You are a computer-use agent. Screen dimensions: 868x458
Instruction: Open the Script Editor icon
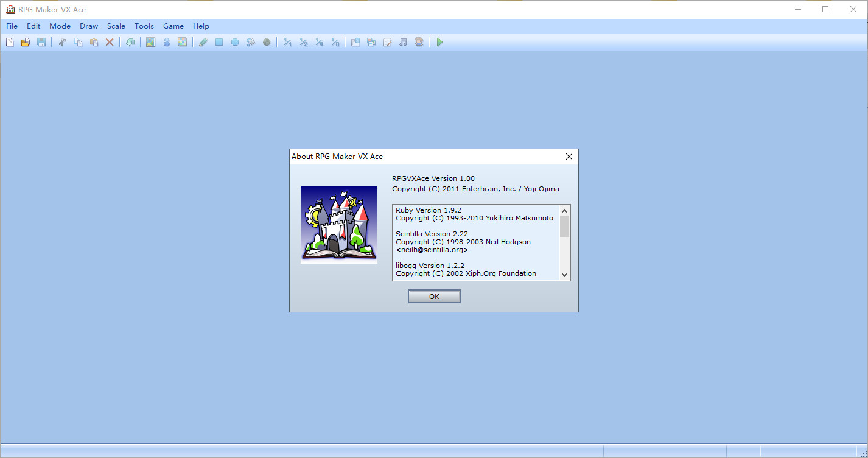387,42
